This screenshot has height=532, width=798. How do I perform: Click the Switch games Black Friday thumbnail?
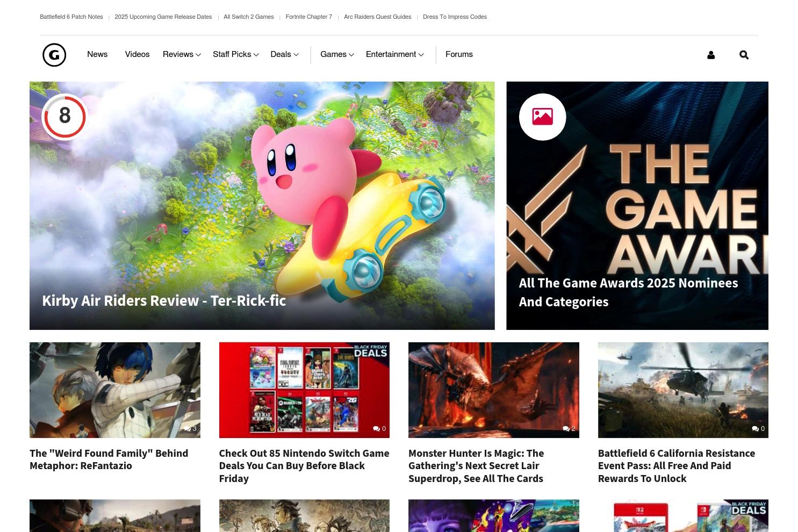point(304,390)
